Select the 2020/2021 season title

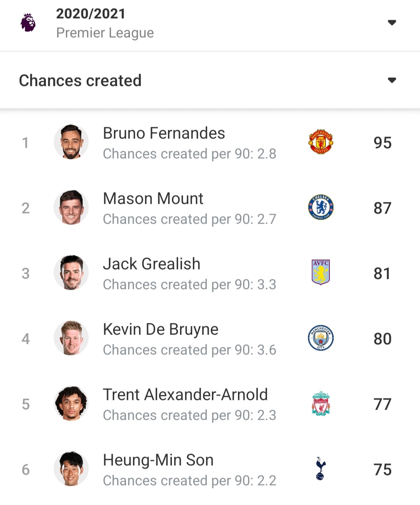pos(91,14)
